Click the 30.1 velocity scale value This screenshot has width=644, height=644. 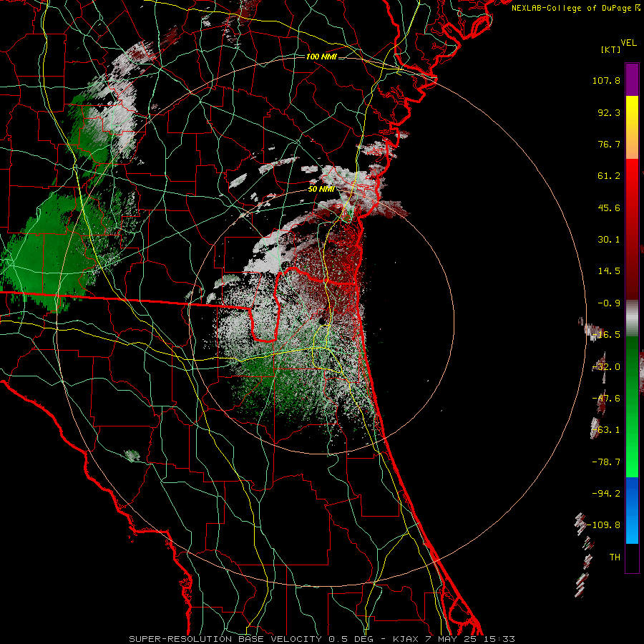click(609, 240)
